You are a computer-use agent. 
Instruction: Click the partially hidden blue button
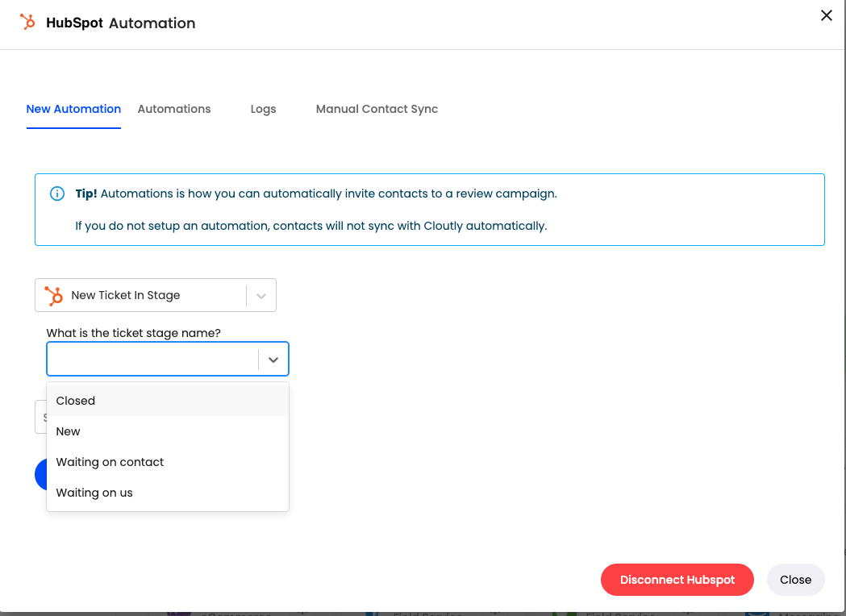pos(40,475)
